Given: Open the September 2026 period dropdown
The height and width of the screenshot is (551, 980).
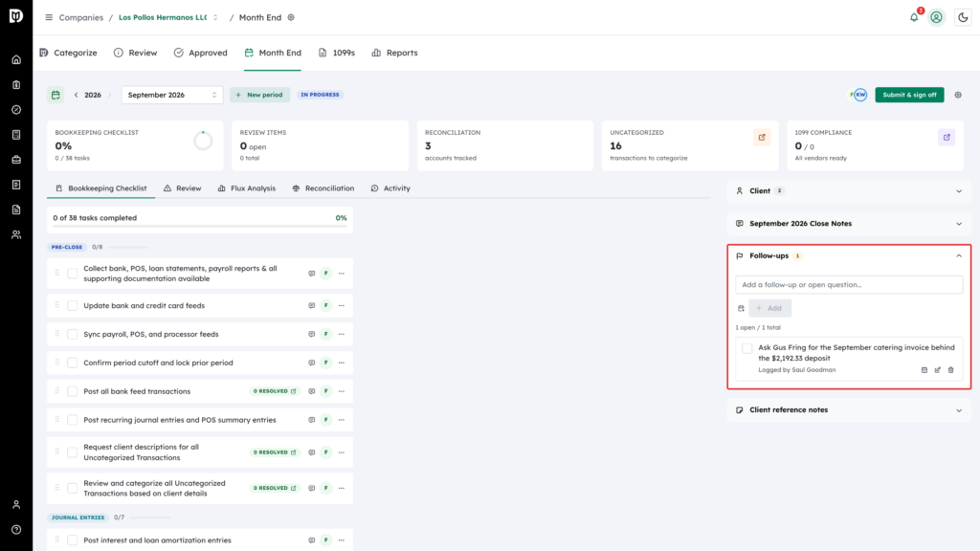Looking at the screenshot, I should [172, 95].
